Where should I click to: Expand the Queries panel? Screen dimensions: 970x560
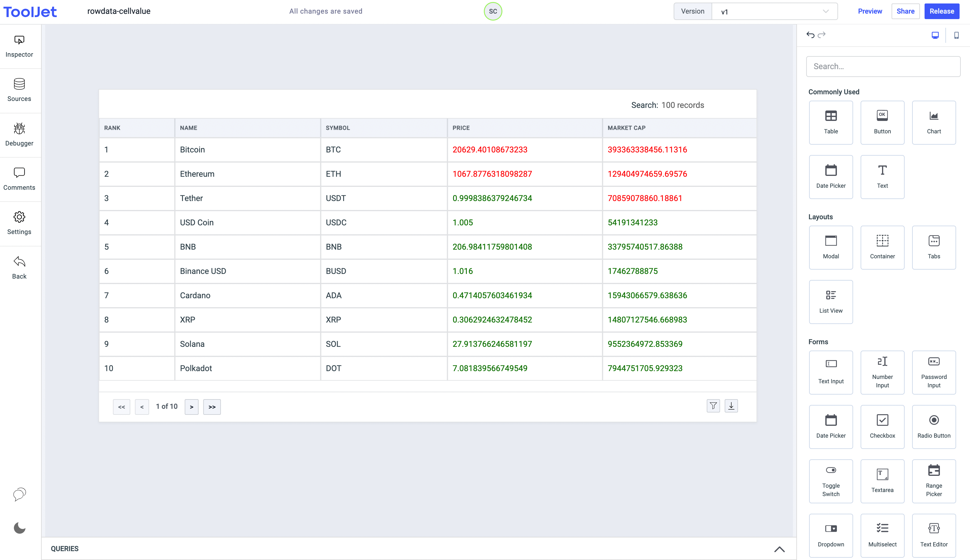[x=779, y=549]
